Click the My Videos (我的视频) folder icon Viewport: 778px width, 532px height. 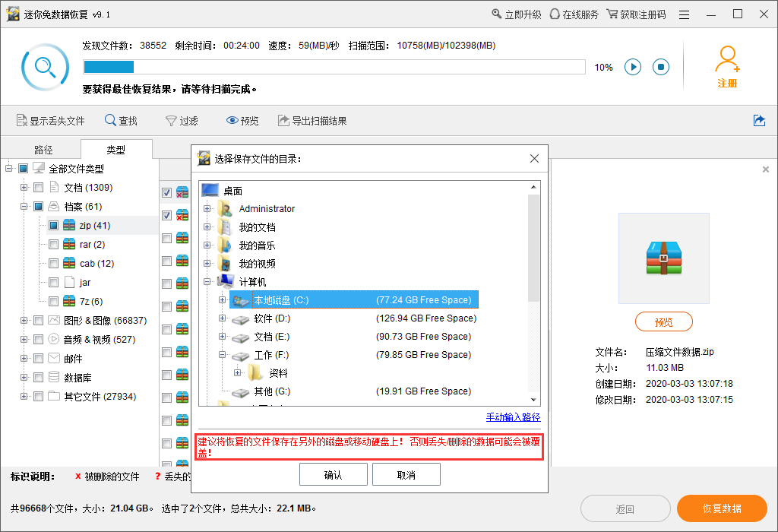tap(226, 264)
